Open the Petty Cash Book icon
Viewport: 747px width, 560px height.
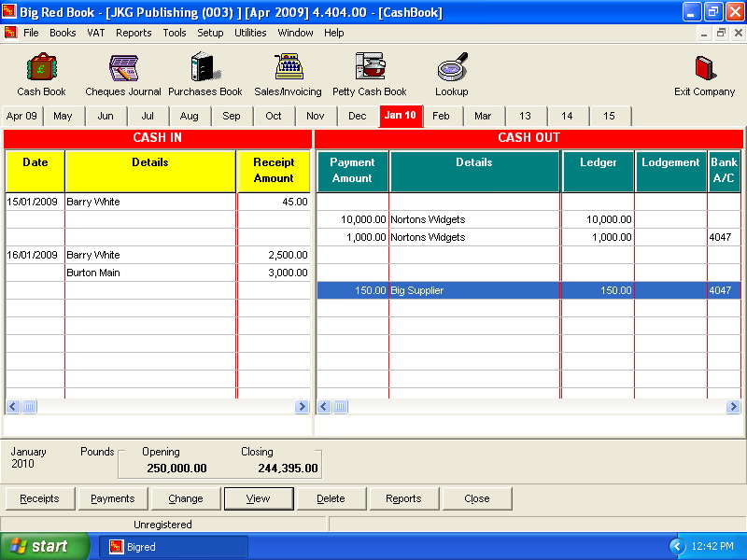370,66
